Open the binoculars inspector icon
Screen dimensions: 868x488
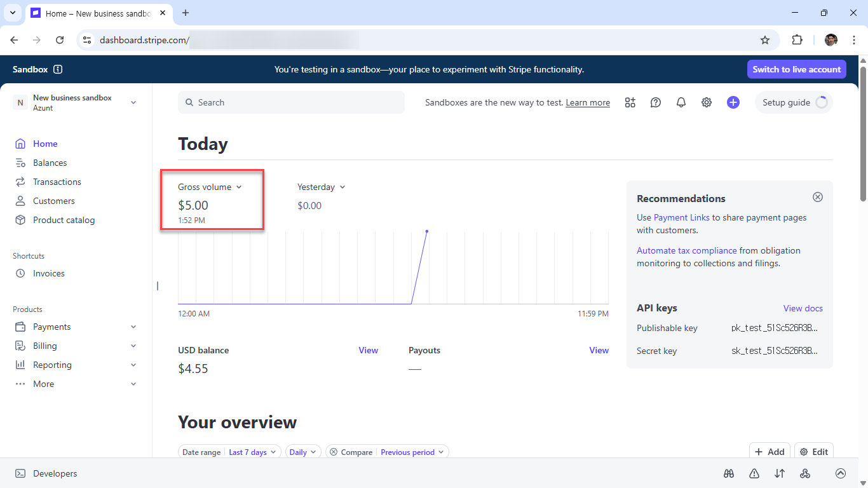click(729, 473)
